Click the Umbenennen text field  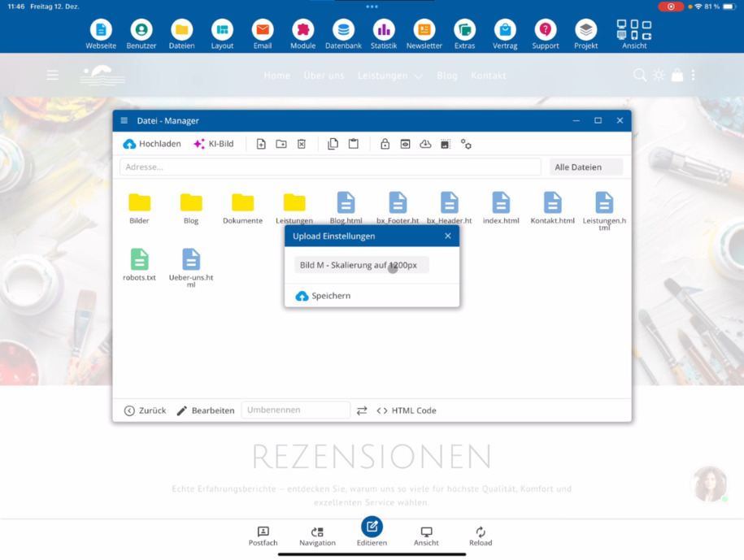(296, 410)
